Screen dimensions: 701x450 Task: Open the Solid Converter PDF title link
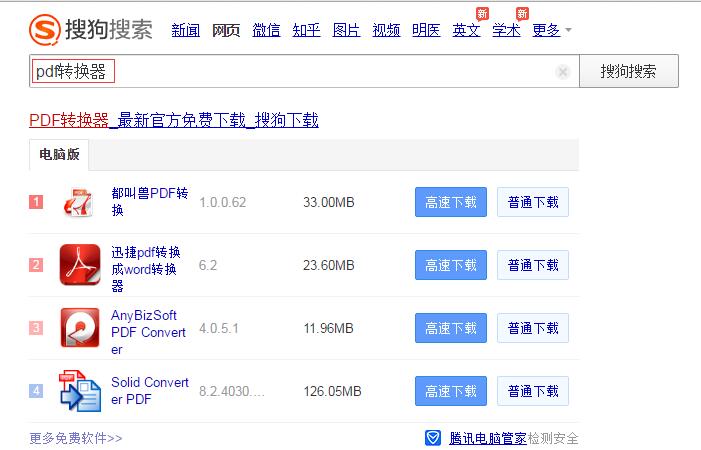[x=150, y=391]
